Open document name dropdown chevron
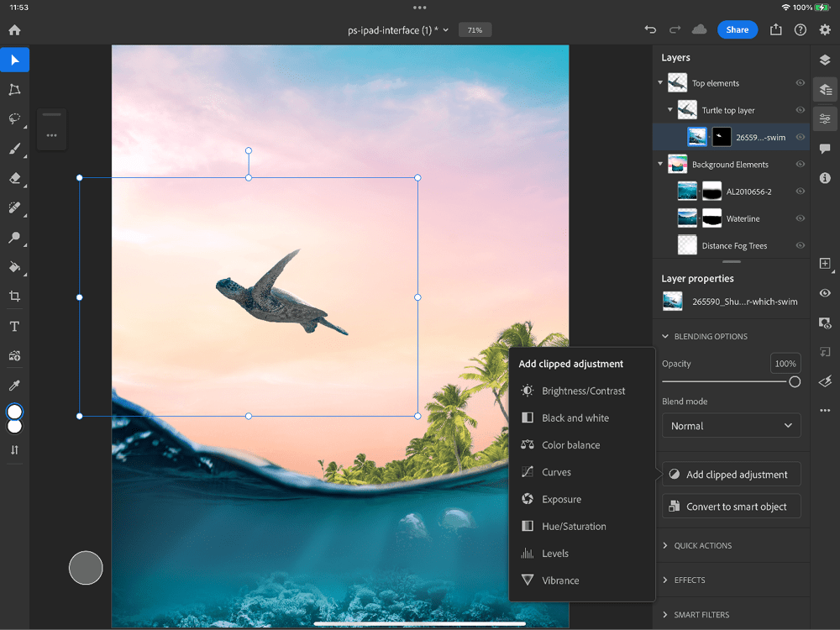Screen dimensions: 840x630 [x=446, y=30]
